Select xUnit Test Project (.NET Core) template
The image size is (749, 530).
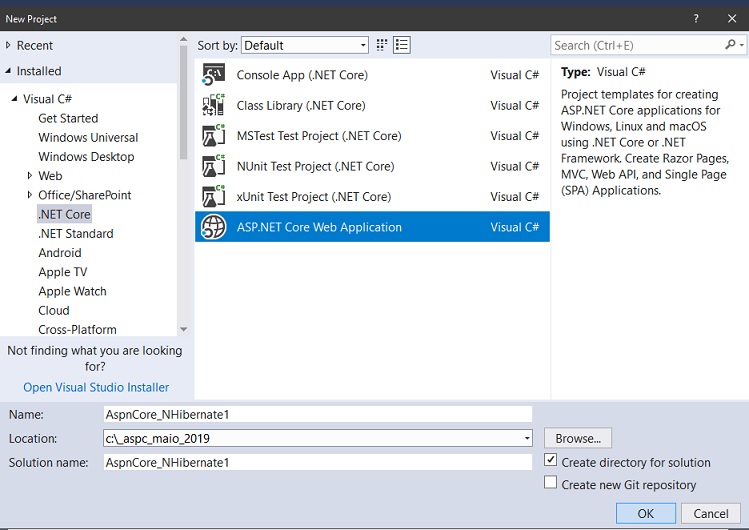pyautogui.click(x=372, y=197)
